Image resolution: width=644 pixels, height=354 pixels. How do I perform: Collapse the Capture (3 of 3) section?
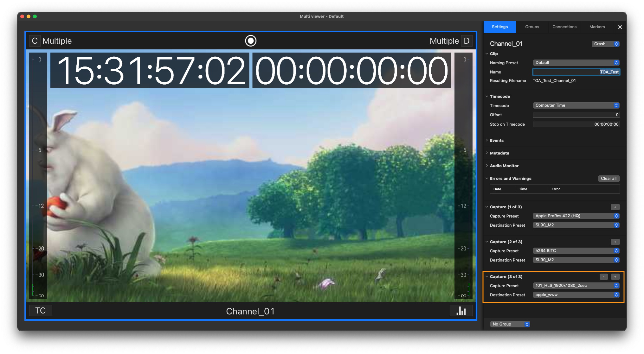point(487,276)
